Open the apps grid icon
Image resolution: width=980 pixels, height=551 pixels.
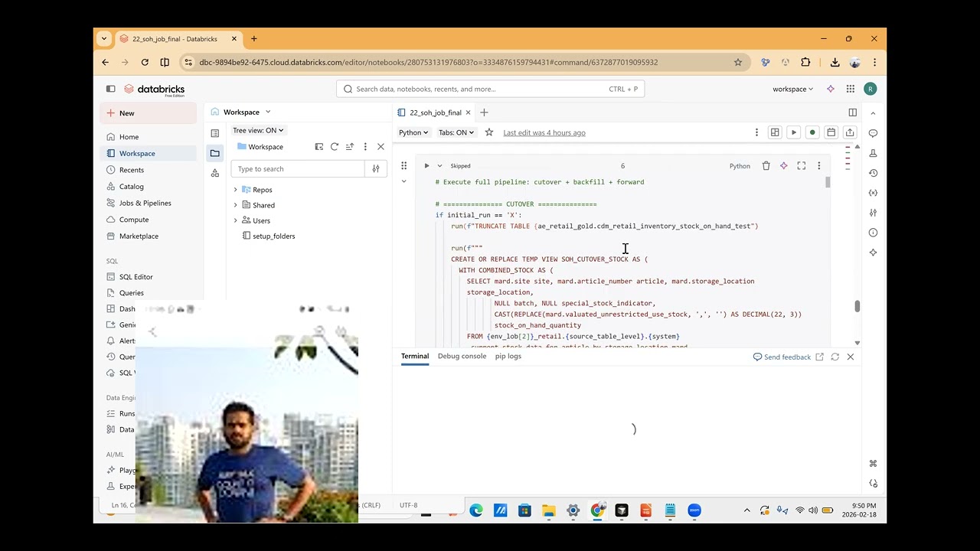(x=851, y=89)
